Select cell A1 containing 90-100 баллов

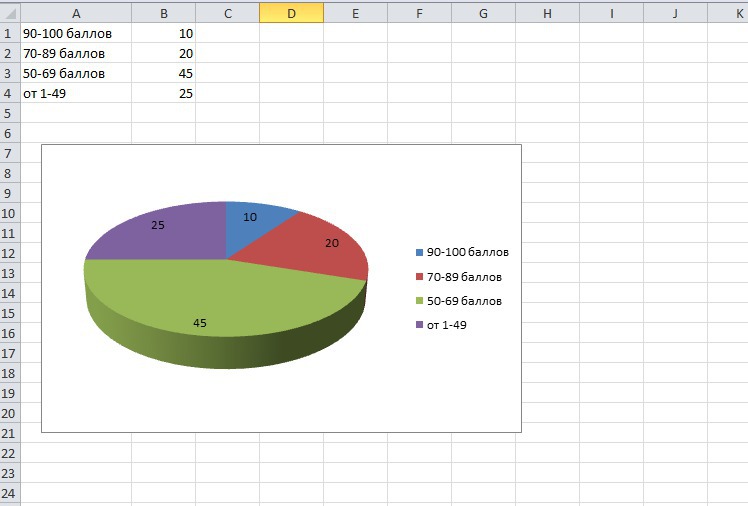(76, 33)
